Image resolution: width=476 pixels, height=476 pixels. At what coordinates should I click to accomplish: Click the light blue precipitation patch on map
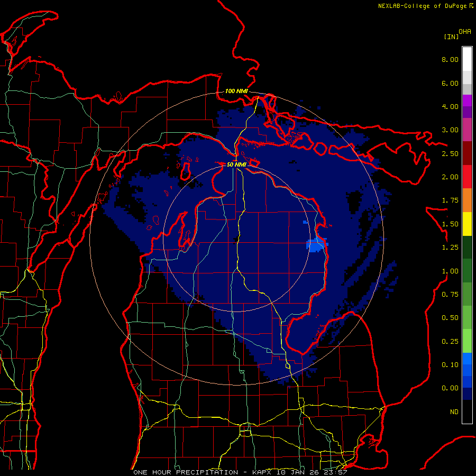(316, 245)
